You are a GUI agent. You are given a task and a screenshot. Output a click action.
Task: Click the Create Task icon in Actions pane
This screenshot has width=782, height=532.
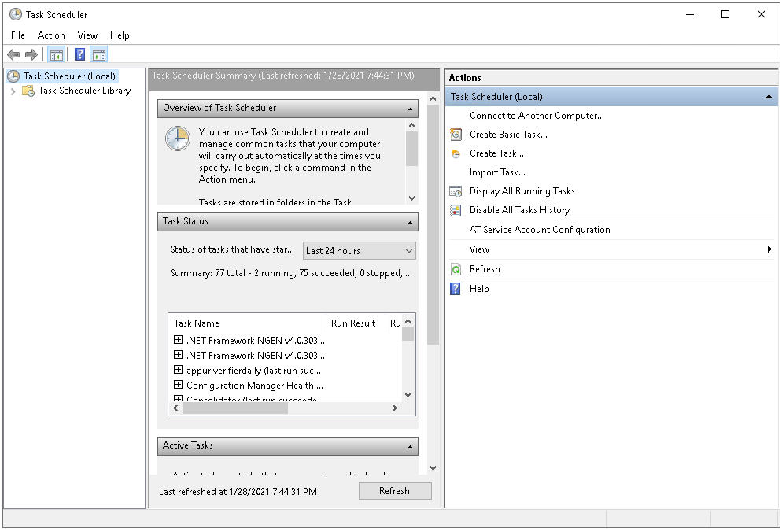tap(456, 153)
